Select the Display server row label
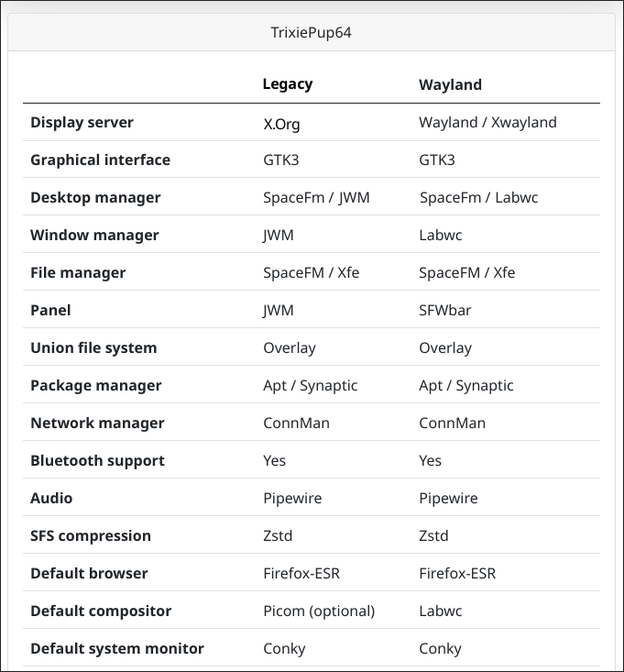 point(82,122)
